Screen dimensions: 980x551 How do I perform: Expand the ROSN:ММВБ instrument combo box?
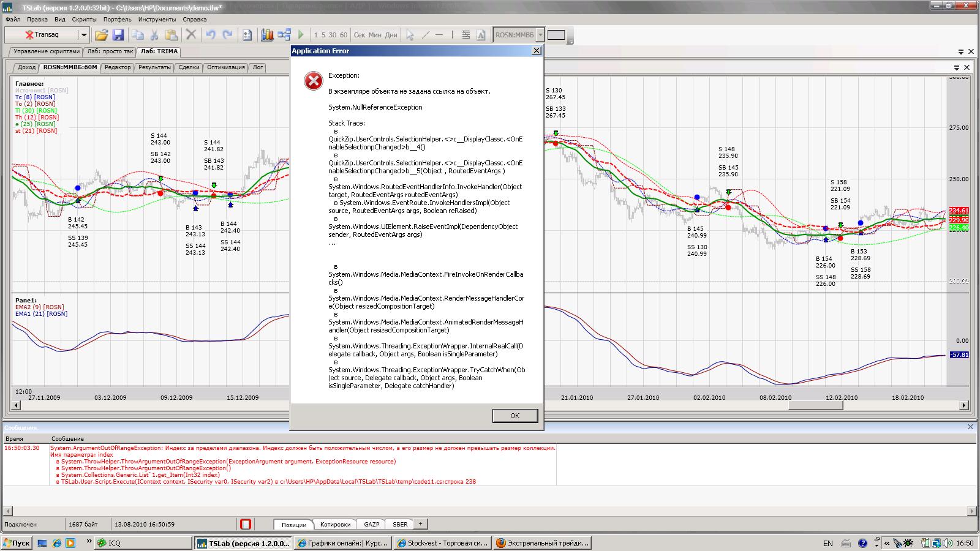point(540,35)
